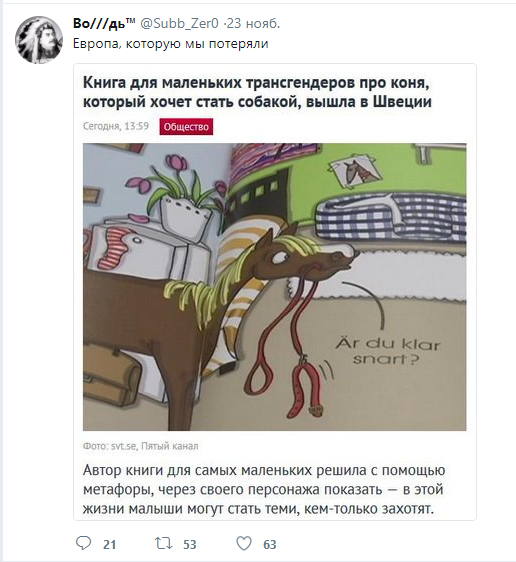Open the horse illustration image

275,287
